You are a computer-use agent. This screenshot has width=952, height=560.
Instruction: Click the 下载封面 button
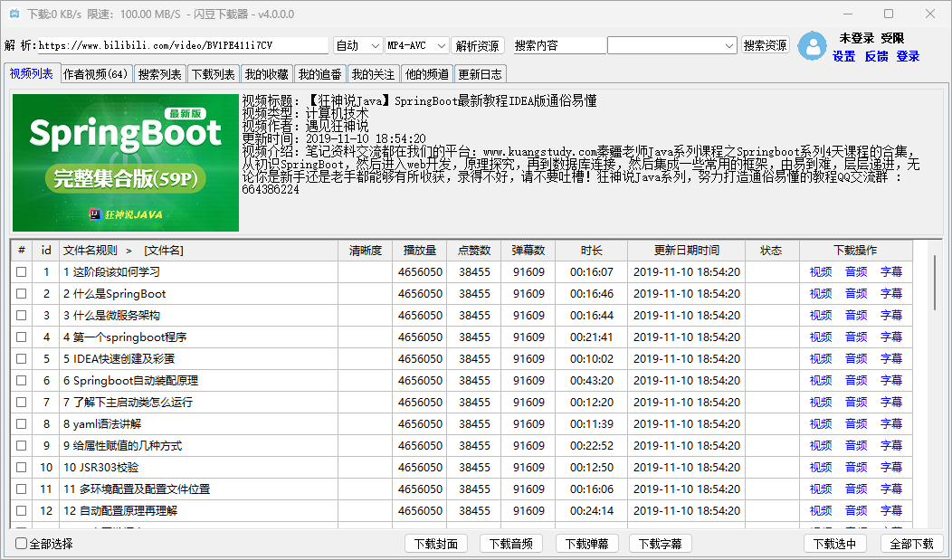(436, 544)
